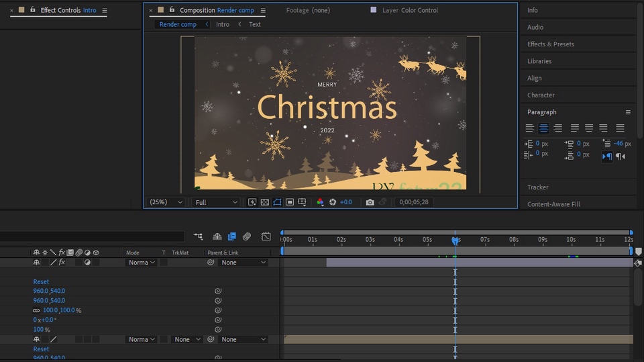Click the second layer's transform Reset link

coord(41,349)
